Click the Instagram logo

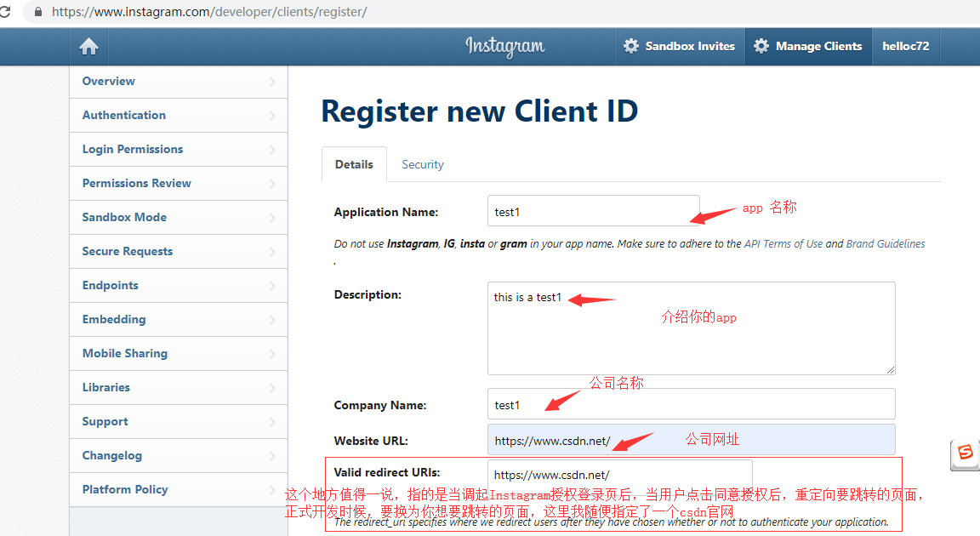(x=504, y=46)
